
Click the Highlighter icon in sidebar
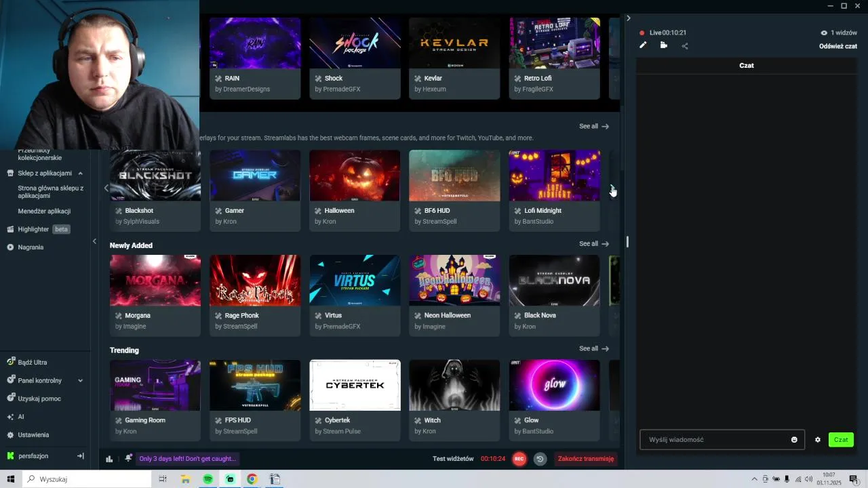(x=11, y=229)
